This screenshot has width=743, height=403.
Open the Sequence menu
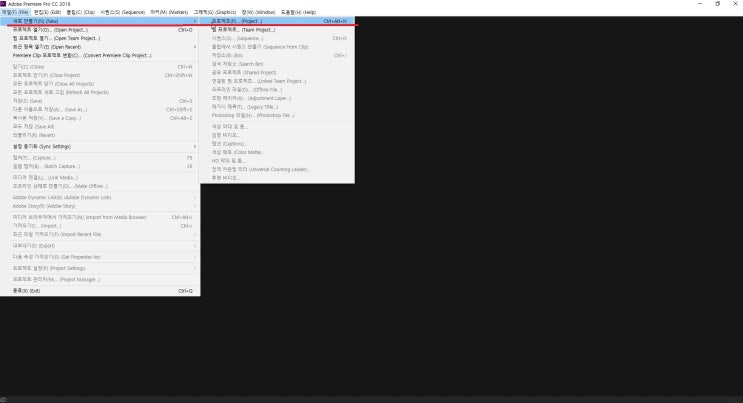pyautogui.click(x=122, y=12)
